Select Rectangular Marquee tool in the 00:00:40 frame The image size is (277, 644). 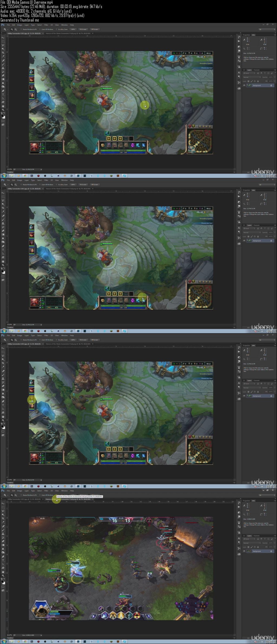(x=3, y=41)
